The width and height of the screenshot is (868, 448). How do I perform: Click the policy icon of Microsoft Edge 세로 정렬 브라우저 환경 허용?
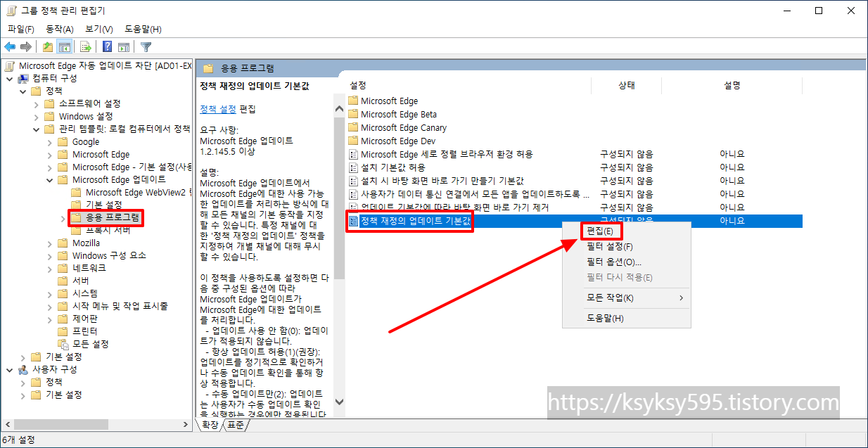(x=354, y=154)
